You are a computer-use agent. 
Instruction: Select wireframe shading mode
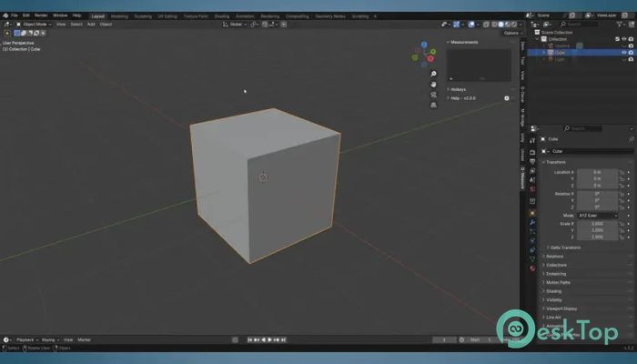(x=494, y=25)
